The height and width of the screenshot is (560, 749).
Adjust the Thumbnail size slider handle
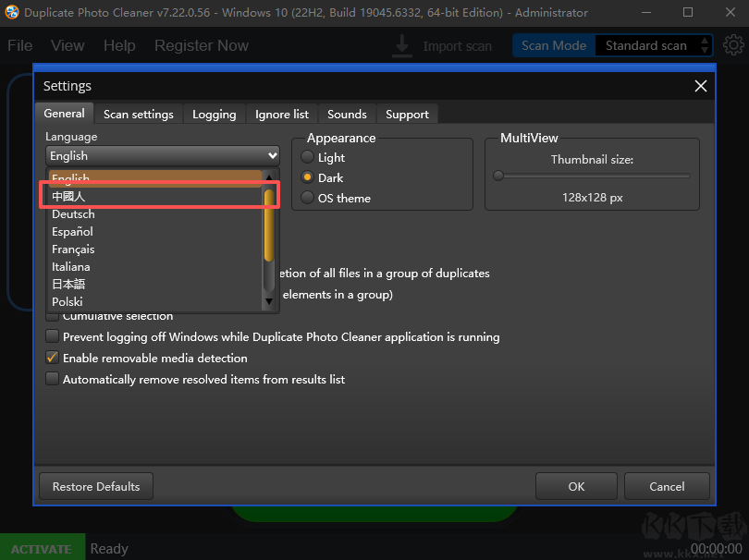[x=498, y=176]
